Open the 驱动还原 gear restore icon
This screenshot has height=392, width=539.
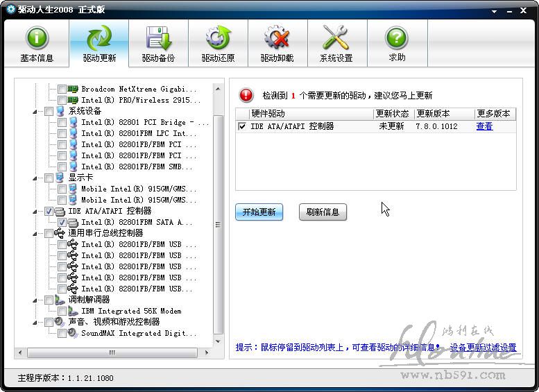[x=218, y=38]
